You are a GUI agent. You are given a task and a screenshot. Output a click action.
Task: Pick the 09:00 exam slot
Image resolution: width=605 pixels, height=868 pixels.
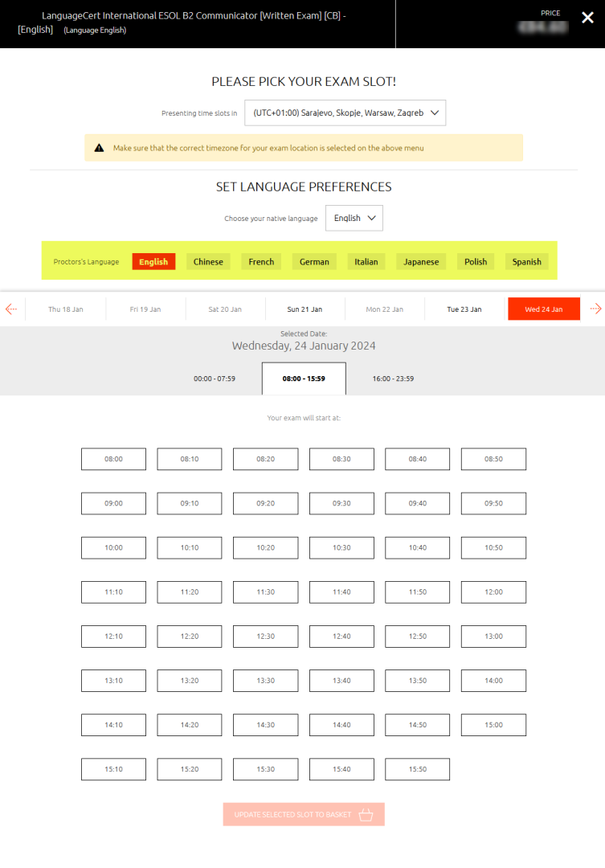(113, 503)
